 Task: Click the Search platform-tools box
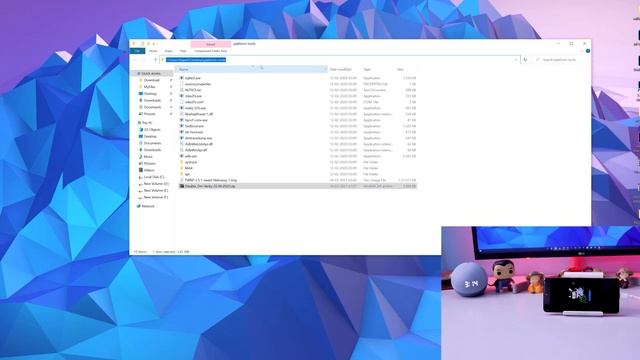pos(561,60)
